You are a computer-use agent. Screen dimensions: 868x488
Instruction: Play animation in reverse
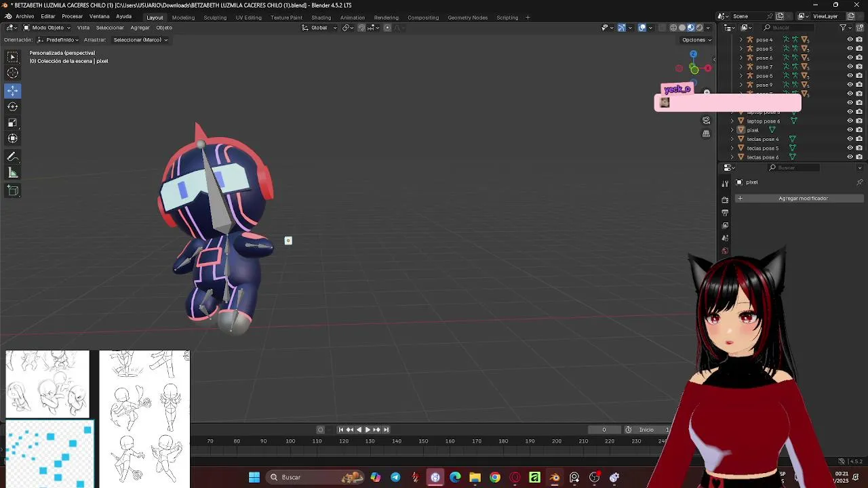359,430
